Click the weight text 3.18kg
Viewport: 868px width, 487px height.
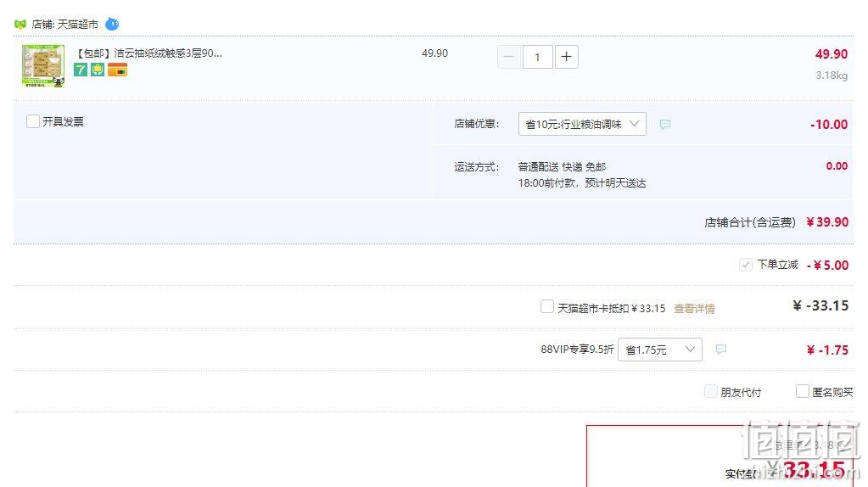832,76
